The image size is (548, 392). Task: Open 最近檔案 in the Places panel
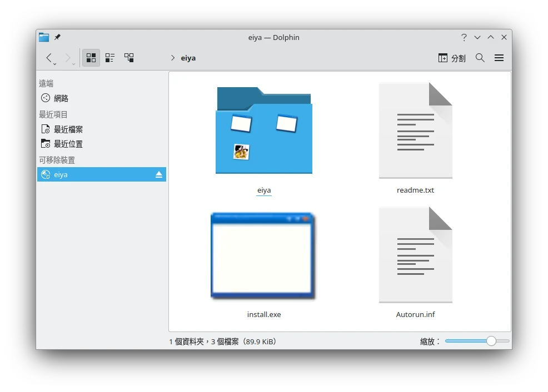[68, 129]
